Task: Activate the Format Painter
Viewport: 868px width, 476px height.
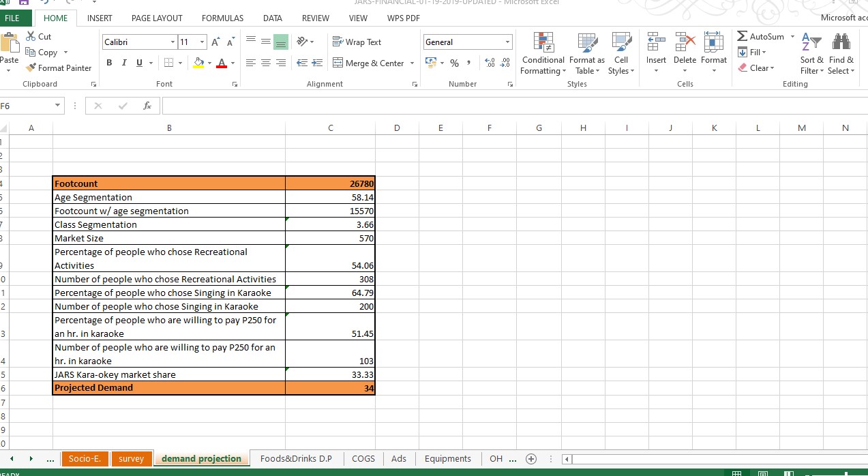Action: point(59,68)
